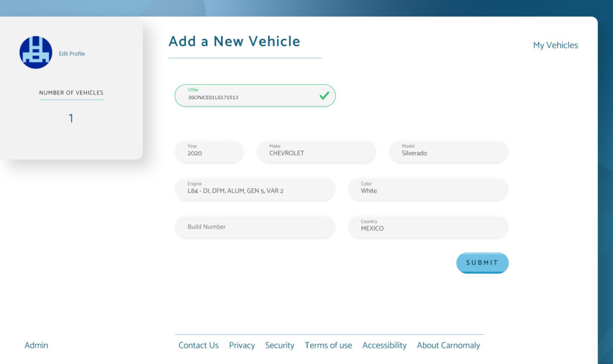Click the empty Build Number field
This screenshot has width=613, height=364.
click(255, 227)
